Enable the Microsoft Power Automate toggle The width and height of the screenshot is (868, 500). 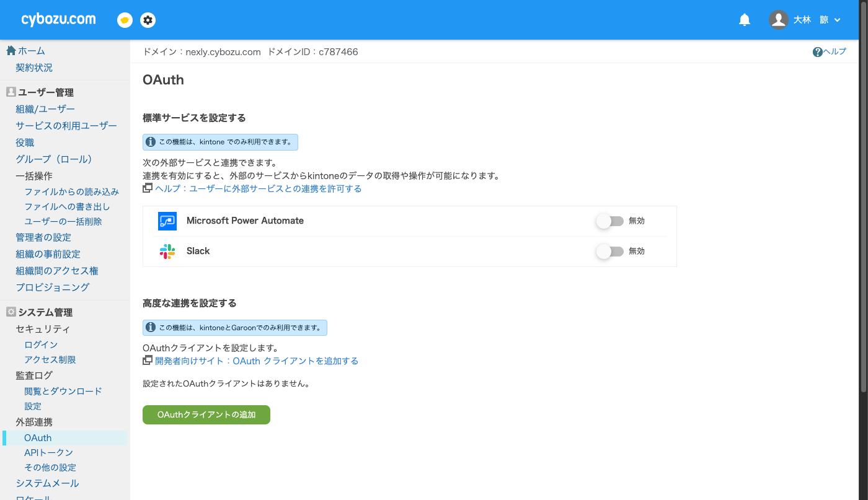tap(610, 221)
